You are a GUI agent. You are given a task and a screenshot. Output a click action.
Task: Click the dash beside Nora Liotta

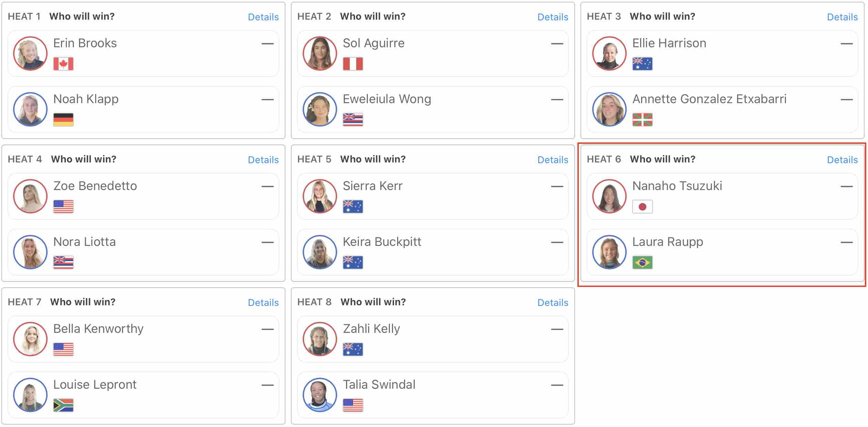point(267,242)
